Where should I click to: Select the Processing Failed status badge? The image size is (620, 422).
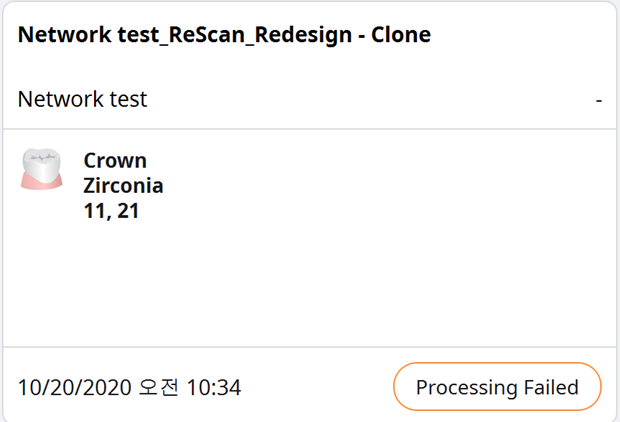coord(497,386)
